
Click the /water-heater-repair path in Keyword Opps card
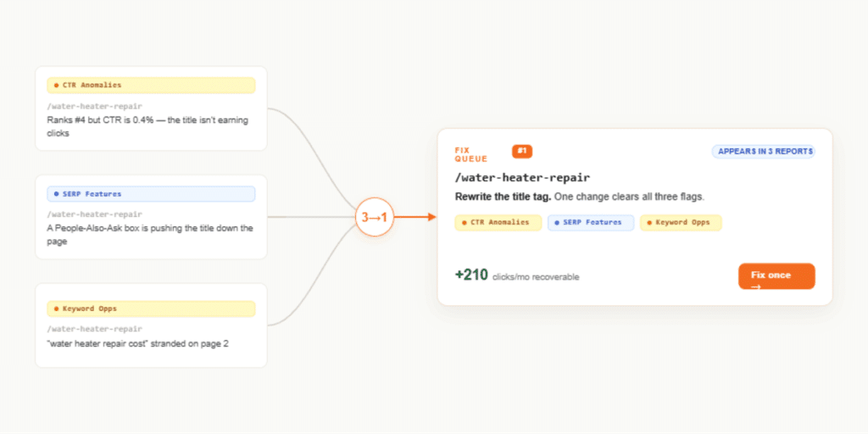(x=94, y=329)
